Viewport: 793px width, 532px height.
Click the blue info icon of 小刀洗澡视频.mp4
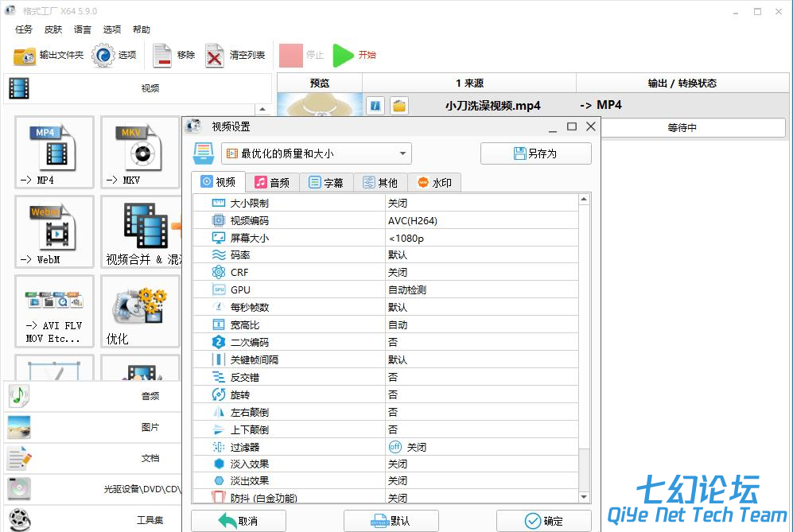pyautogui.click(x=375, y=106)
